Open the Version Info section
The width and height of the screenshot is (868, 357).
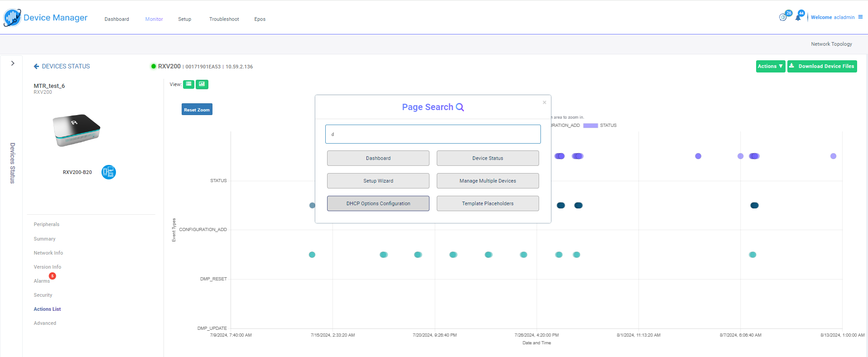click(x=47, y=267)
